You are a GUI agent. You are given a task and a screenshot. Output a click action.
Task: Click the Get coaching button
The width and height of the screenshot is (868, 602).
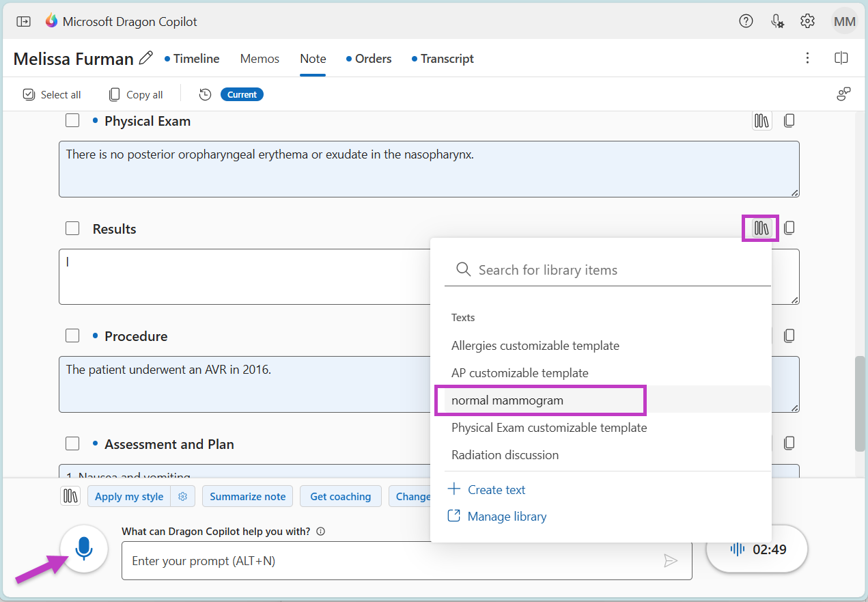341,497
